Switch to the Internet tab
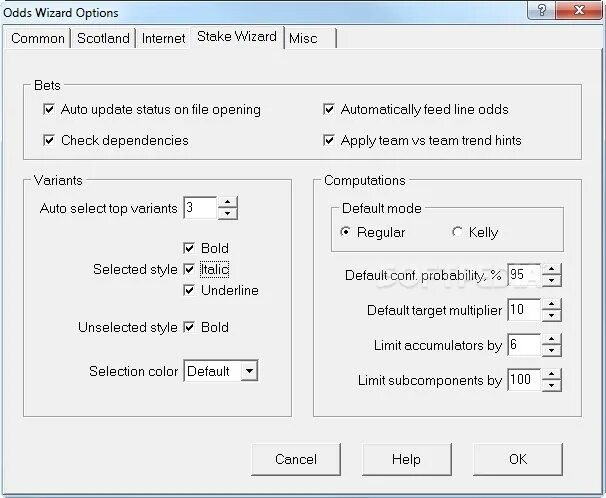Screen dimensions: 606x498 [163, 38]
